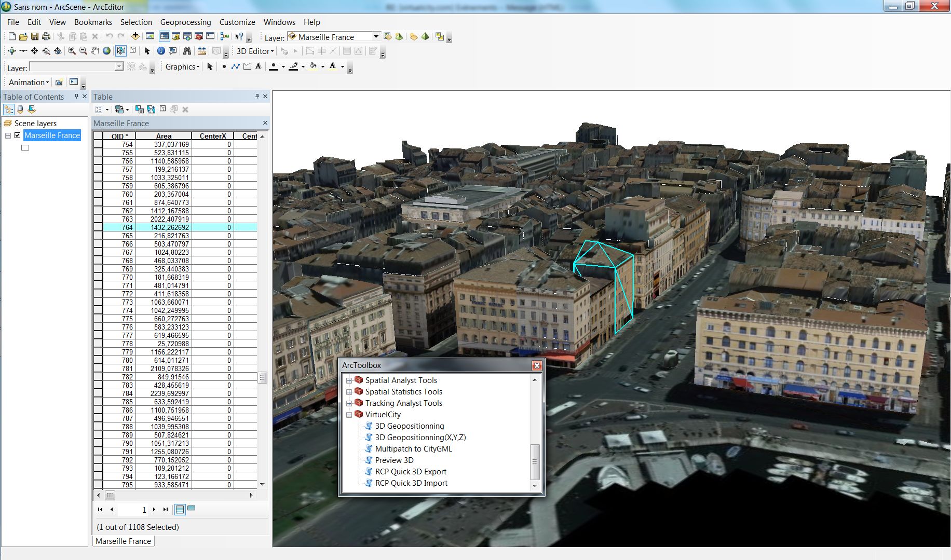Expand the Spatial Analyst Tools toolbox
Screen dimensions: 951x560
coord(349,380)
